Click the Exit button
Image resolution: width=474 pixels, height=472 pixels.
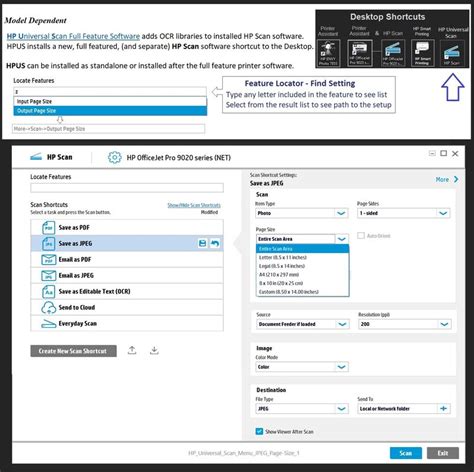[x=443, y=453]
